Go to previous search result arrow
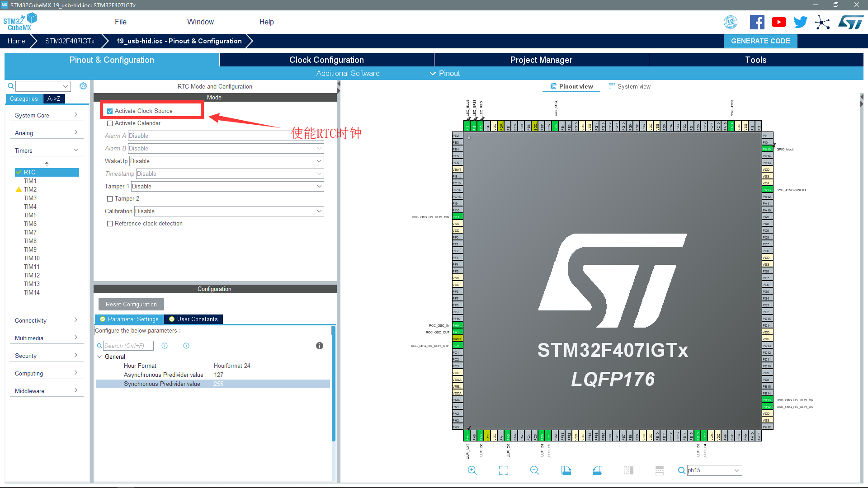The width and height of the screenshot is (868, 488). tap(165, 346)
